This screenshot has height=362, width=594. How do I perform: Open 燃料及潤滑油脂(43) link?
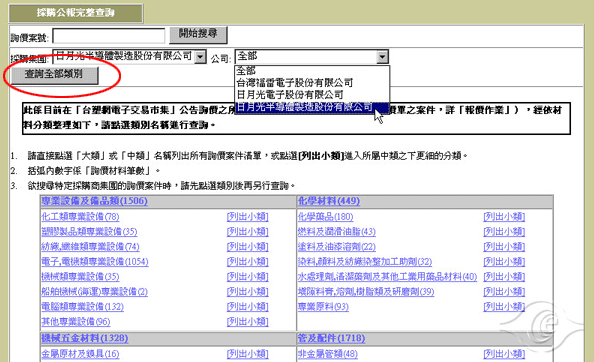[337, 231]
